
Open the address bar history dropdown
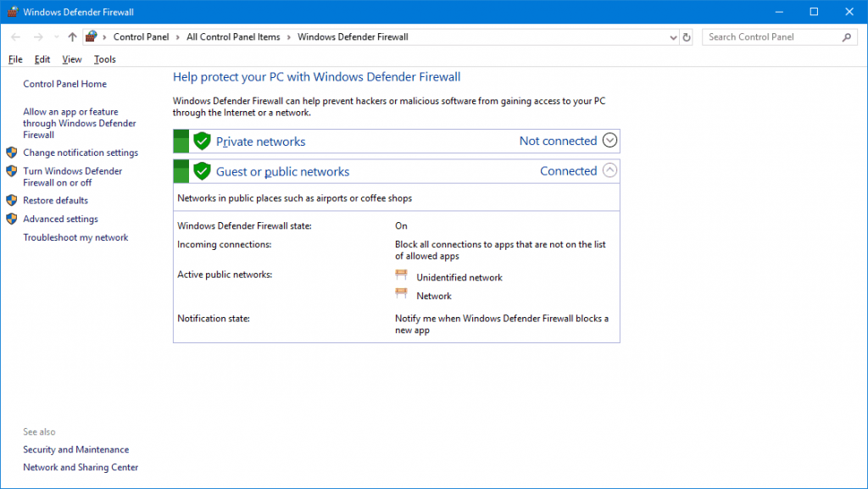coord(673,37)
